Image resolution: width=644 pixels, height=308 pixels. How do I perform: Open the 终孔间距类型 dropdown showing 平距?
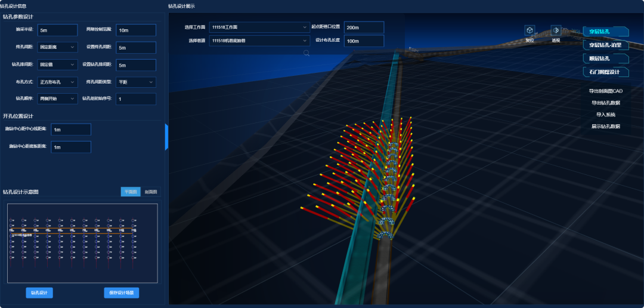tap(136, 82)
